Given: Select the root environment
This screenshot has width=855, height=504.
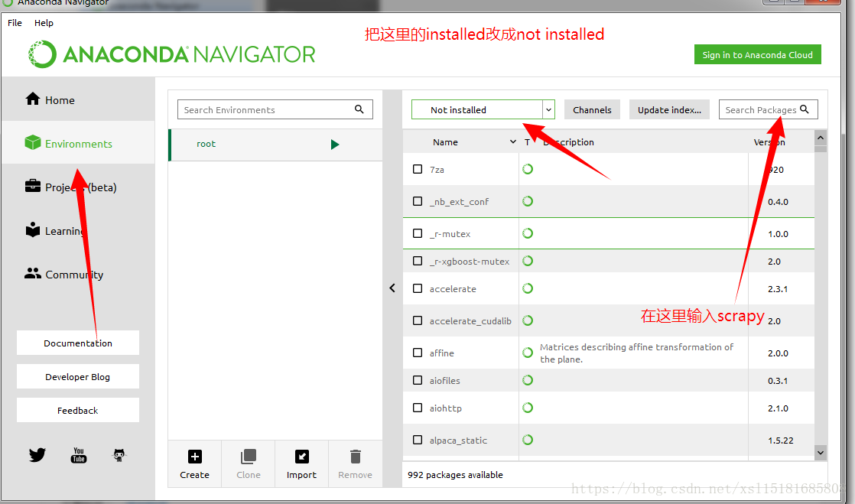Looking at the screenshot, I should click(x=275, y=145).
